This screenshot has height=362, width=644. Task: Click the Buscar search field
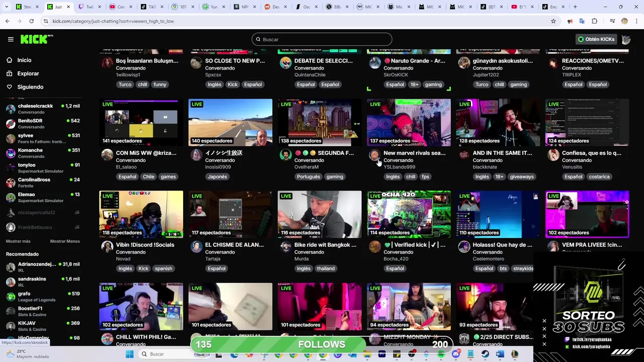click(322, 39)
